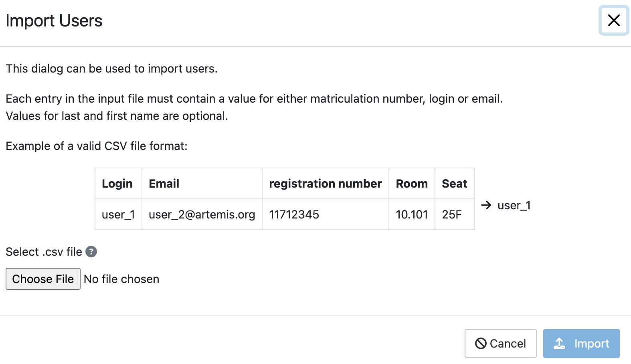Close the Import Users dialog
Viewport: 631px width, 364px height.
coord(613,20)
